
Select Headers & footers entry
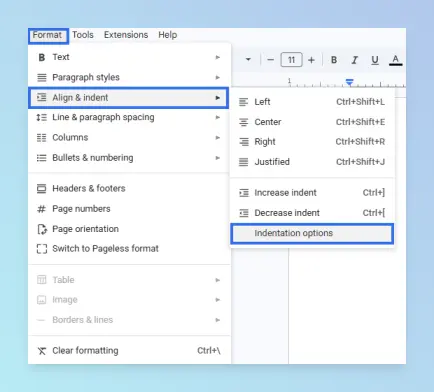129,188
